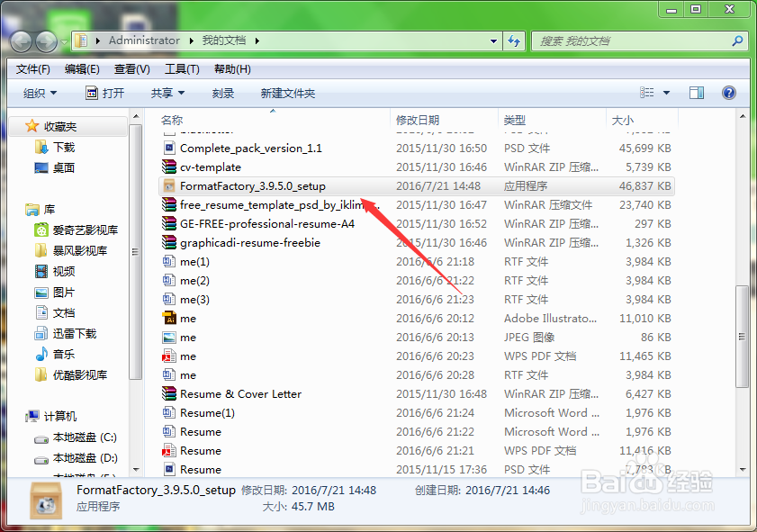Open Help via the question mark icon

pyautogui.click(x=728, y=93)
